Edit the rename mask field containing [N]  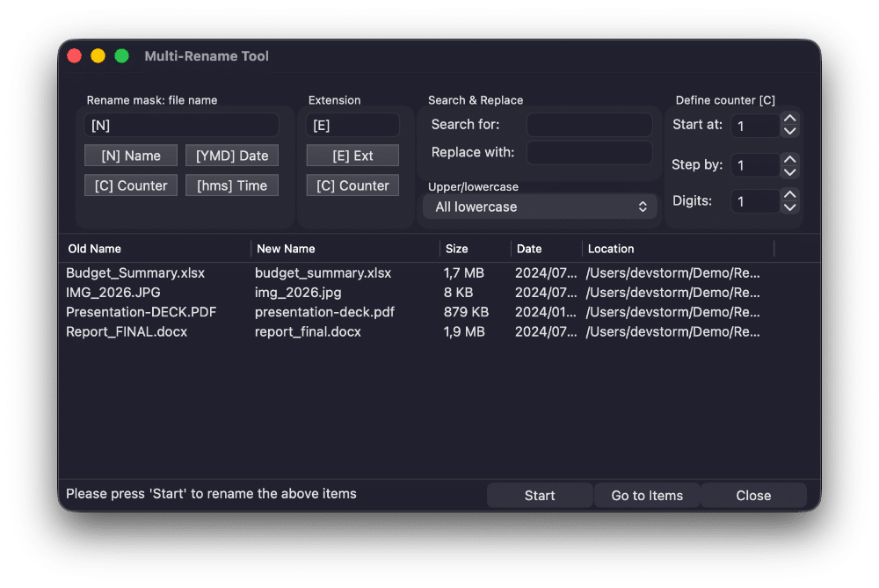[x=180, y=124]
